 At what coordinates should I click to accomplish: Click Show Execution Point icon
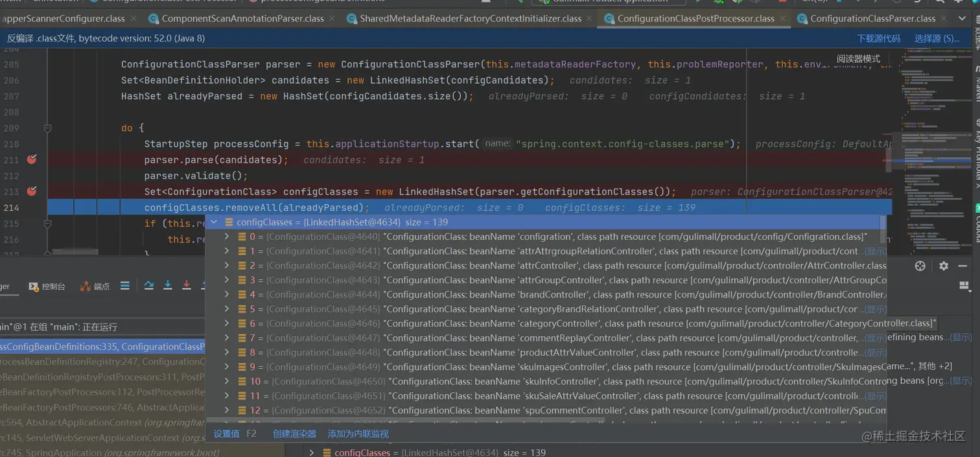pos(125,285)
